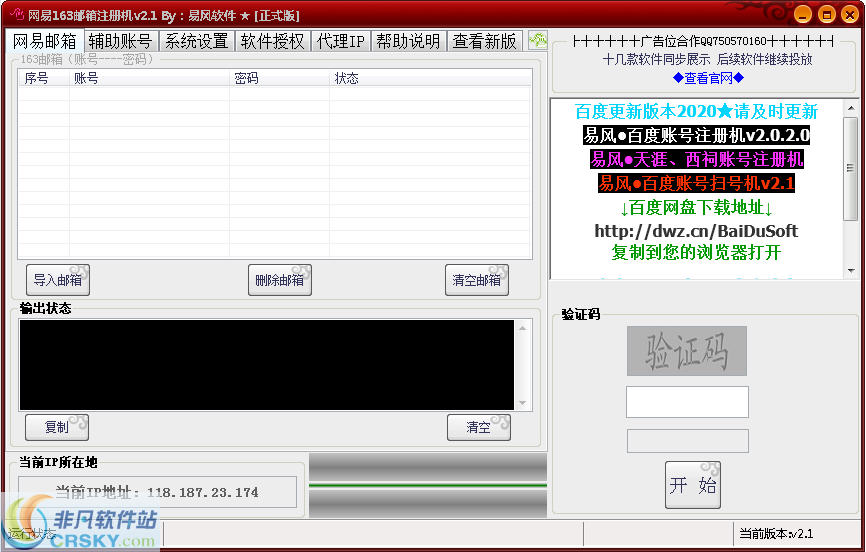Maximize the window from title bar
The height and width of the screenshot is (552, 866).
click(x=826, y=14)
